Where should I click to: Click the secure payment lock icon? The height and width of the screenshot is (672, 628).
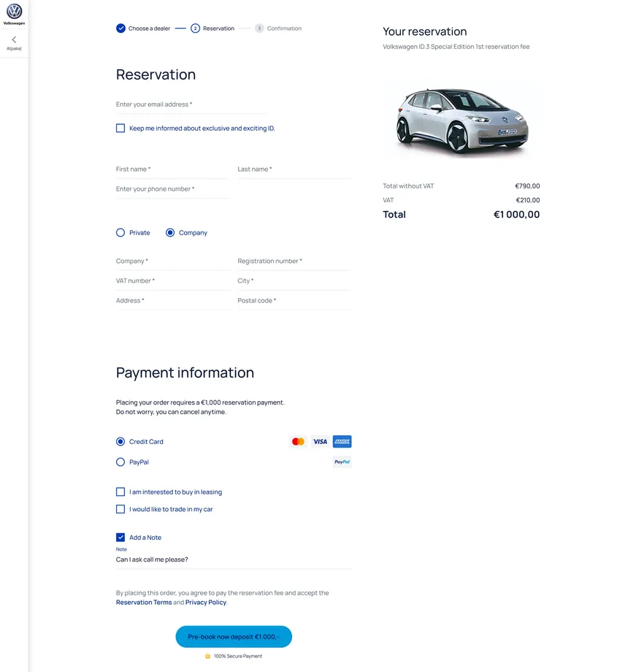pos(208,656)
